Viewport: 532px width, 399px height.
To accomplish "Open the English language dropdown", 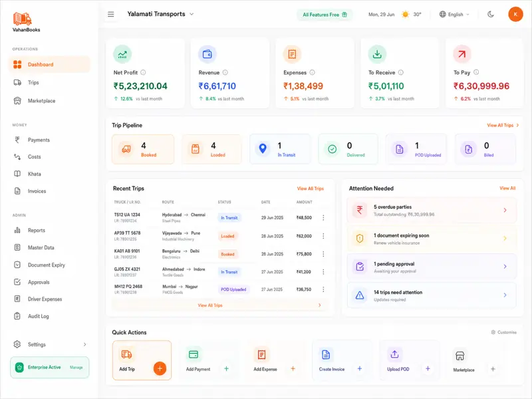I will (454, 14).
